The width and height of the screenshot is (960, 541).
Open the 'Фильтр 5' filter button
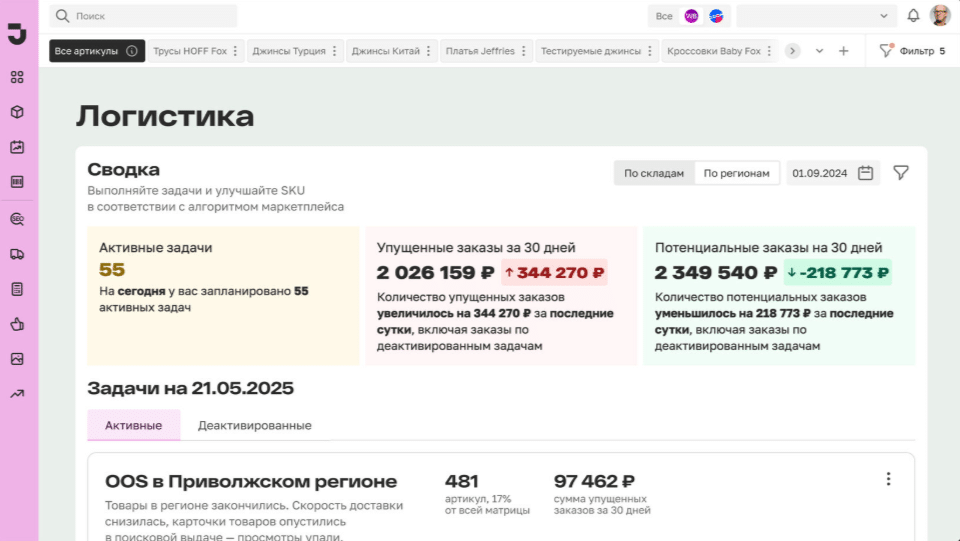point(912,51)
